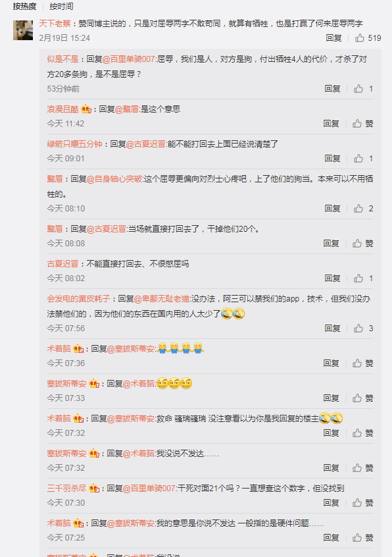
Task: Reply to 天下老蔡's top comment
Action: click(333, 38)
